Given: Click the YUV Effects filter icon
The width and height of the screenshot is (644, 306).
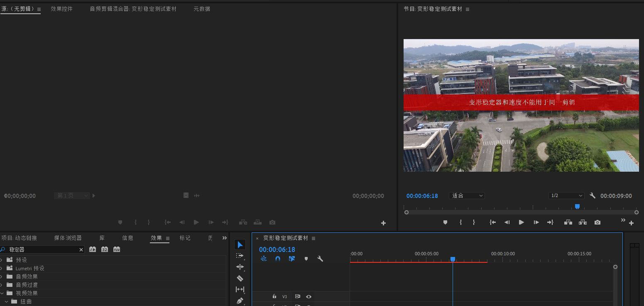Looking at the screenshot, I should pyautogui.click(x=117, y=249).
